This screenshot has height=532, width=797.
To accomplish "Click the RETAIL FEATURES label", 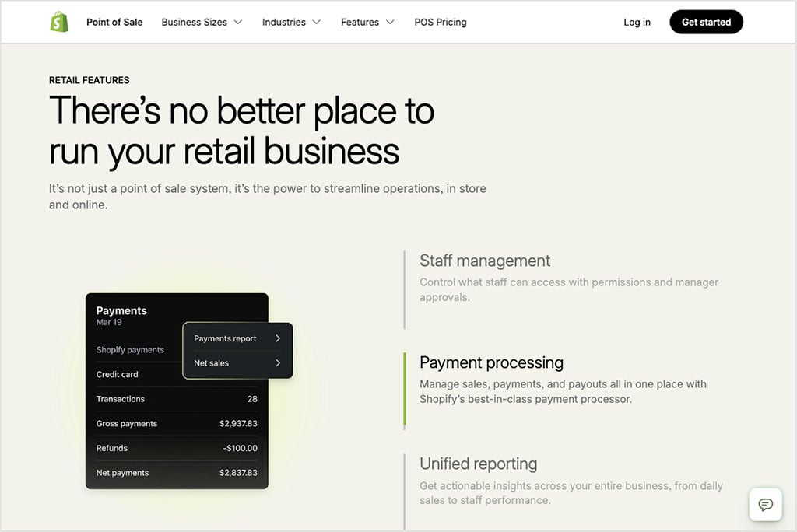I will tap(89, 80).
